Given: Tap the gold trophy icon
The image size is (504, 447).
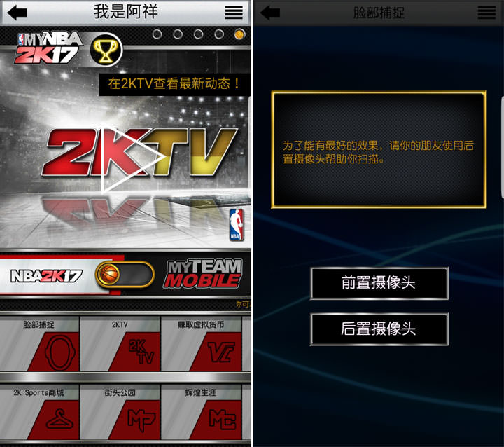Looking at the screenshot, I should coord(106,49).
